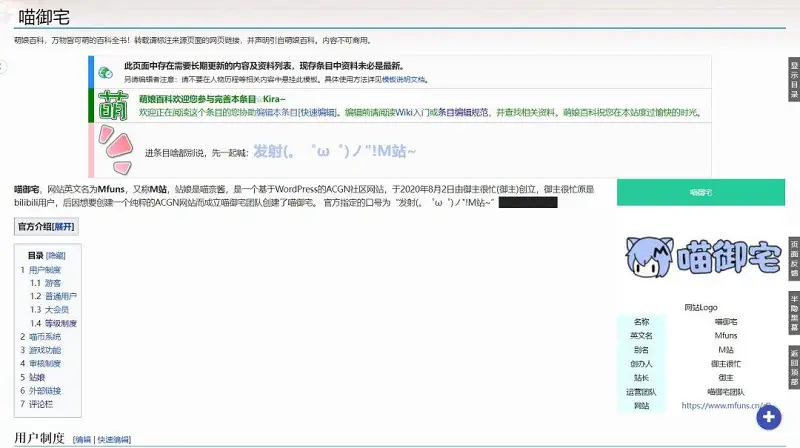The width and height of the screenshot is (800, 448).
Task: Jump to 站娘 in the contents
Action: (37, 378)
